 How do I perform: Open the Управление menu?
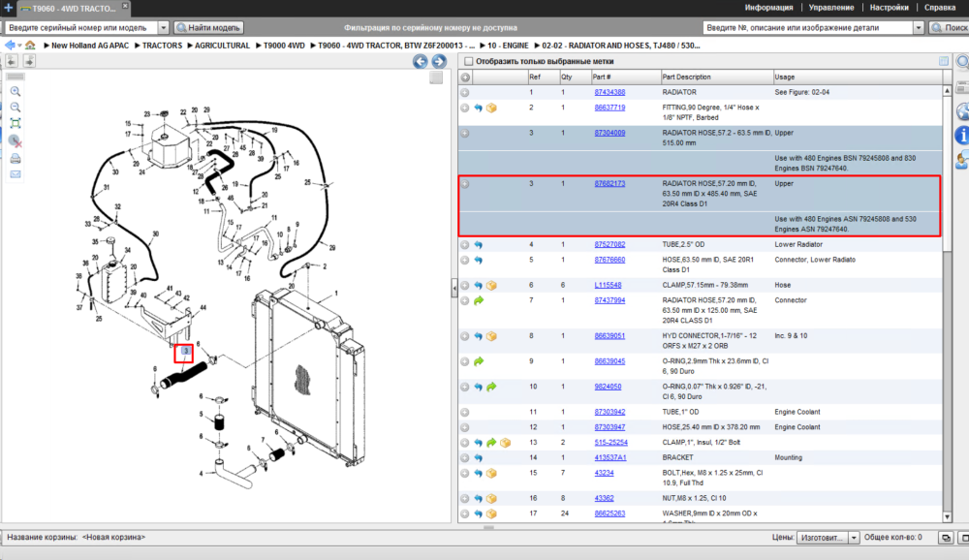pyautogui.click(x=831, y=8)
